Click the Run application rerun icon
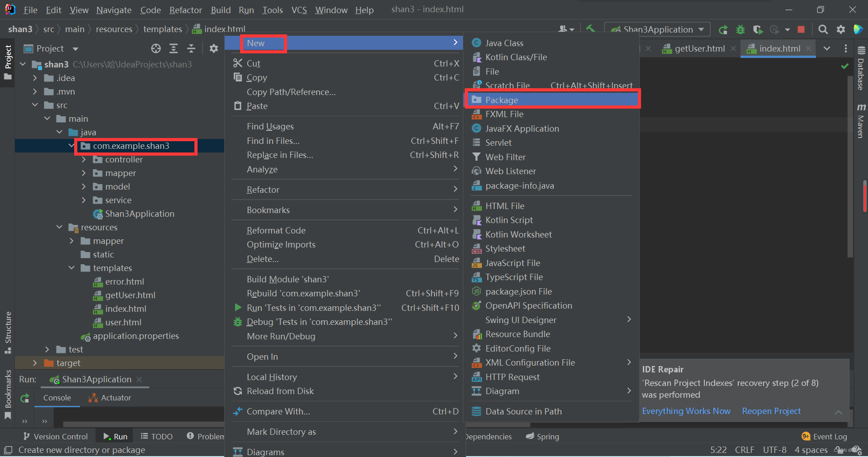The height and width of the screenshot is (457, 868). 723,29
